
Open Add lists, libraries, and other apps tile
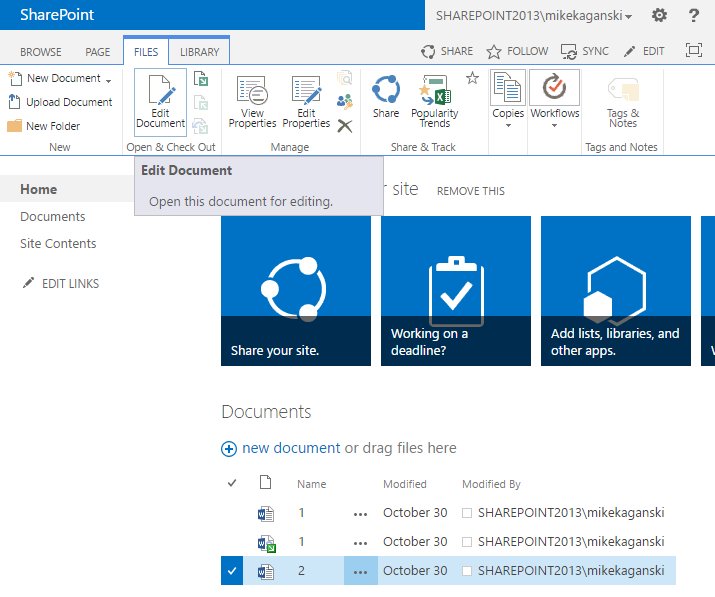pos(616,291)
